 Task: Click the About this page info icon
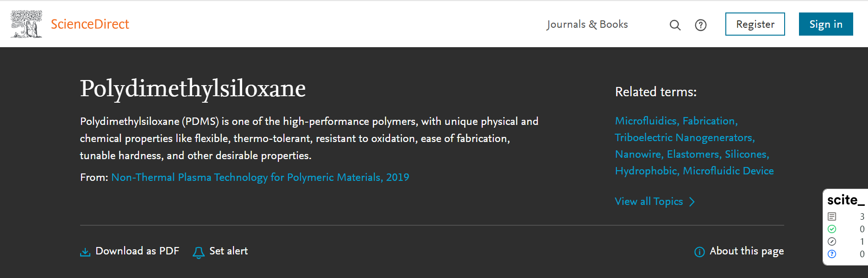pyautogui.click(x=699, y=252)
